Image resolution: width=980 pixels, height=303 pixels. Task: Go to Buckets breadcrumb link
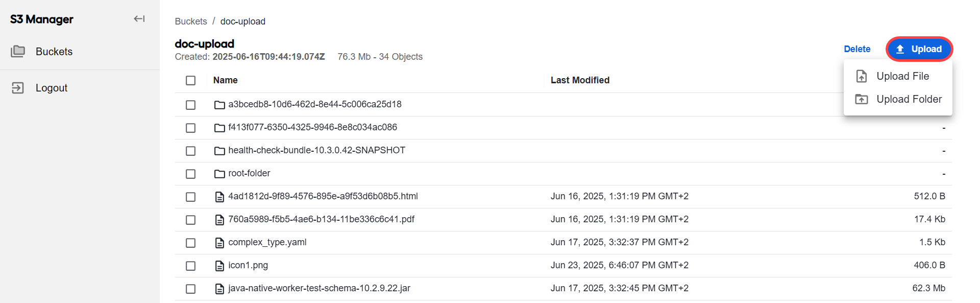pyautogui.click(x=191, y=21)
